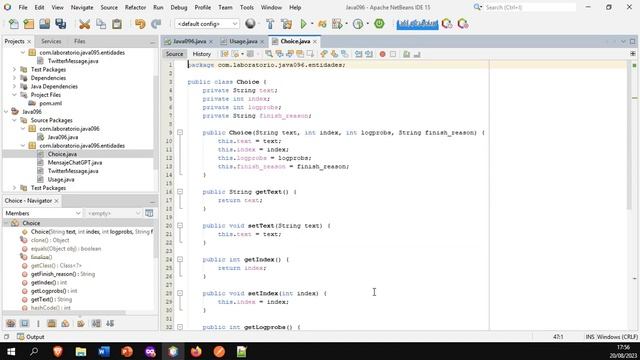Toggle show non-public members in Navigator
Screen dimensions: 640x360
click(x=51, y=324)
